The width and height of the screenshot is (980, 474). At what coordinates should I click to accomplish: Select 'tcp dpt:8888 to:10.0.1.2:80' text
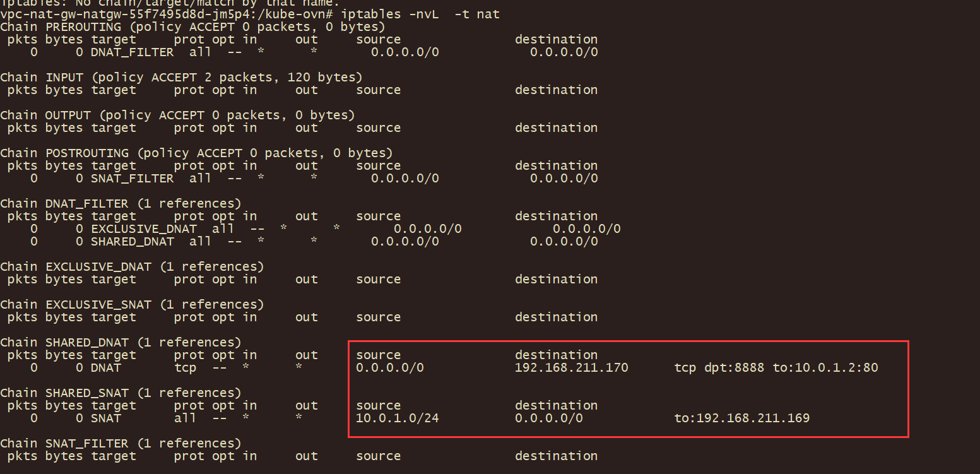click(776, 367)
